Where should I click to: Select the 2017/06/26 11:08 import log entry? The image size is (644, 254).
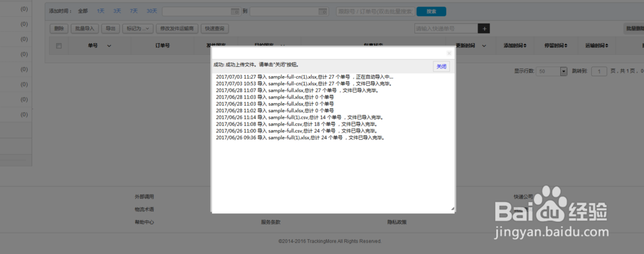click(296, 124)
